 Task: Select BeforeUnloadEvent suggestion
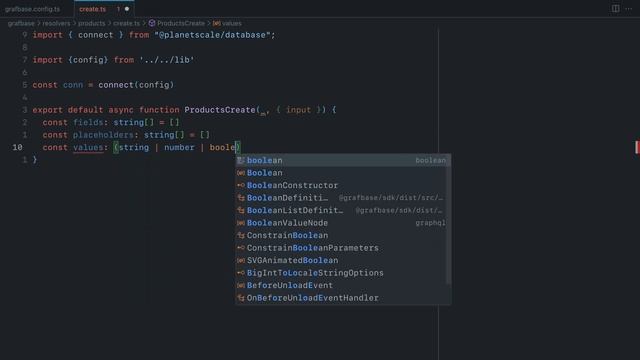click(343, 285)
